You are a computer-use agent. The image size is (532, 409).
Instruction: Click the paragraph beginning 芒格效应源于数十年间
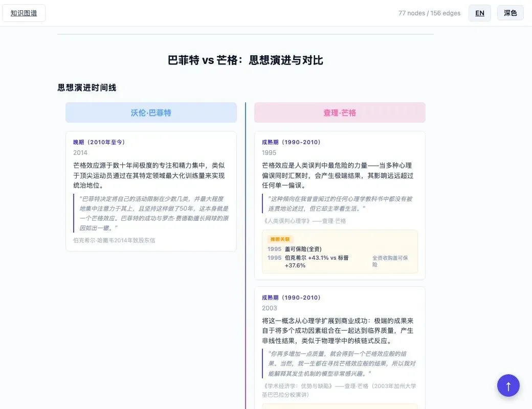[149, 175]
